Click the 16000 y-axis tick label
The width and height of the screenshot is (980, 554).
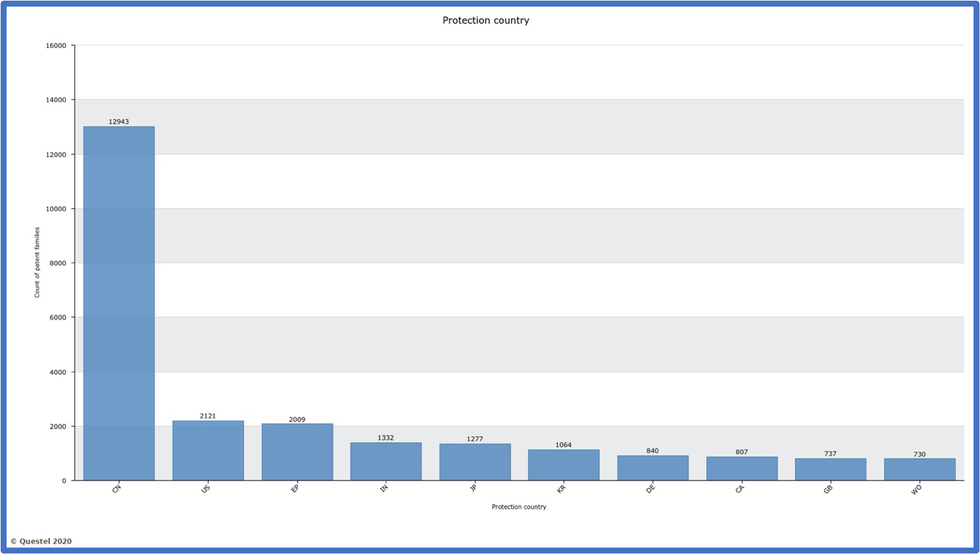coord(56,46)
